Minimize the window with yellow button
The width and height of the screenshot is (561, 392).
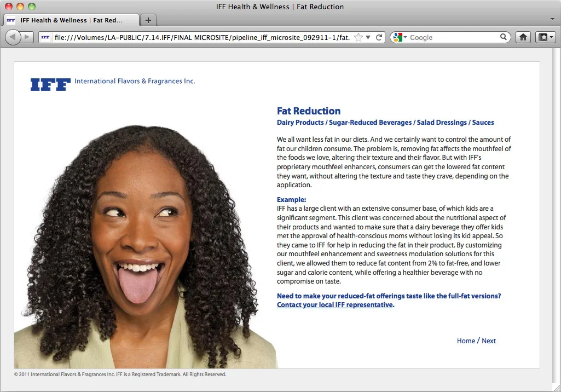tap(20, 7)
